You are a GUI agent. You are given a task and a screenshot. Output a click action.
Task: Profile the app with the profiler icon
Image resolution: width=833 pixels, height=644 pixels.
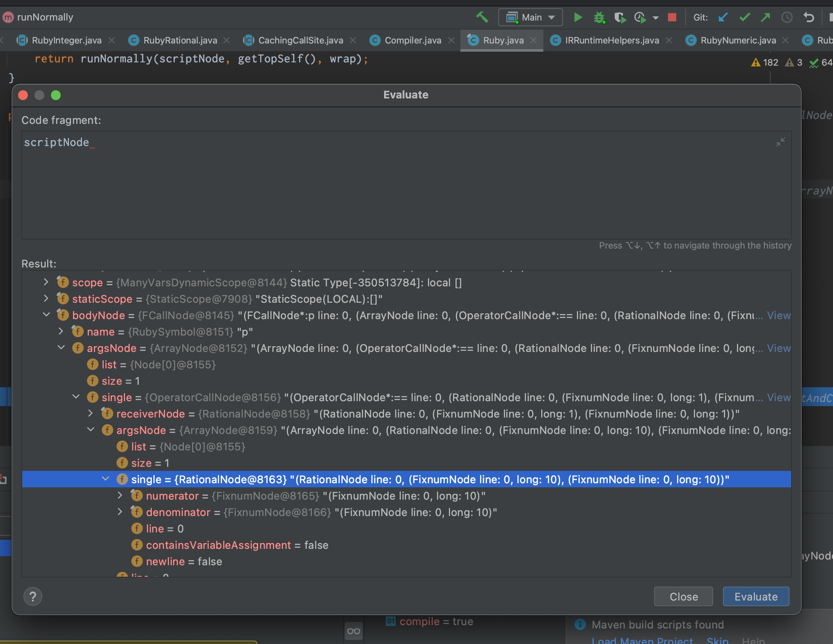click(641, 17)
